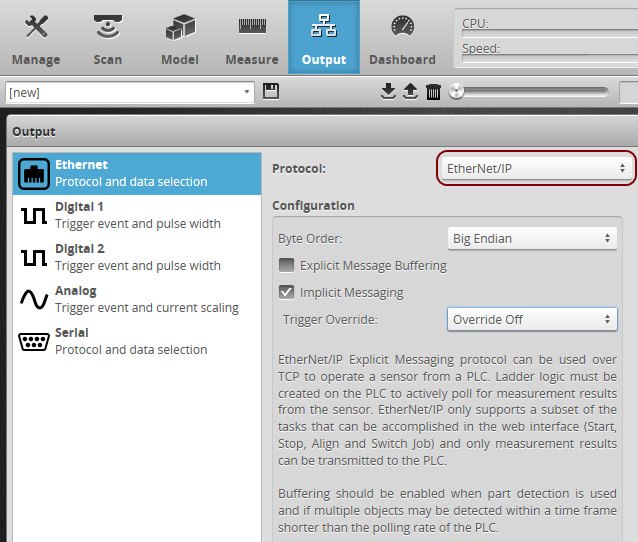Click the Output panel header
The width and height of the screenshot is (638, 542).
tap(322, 131)
